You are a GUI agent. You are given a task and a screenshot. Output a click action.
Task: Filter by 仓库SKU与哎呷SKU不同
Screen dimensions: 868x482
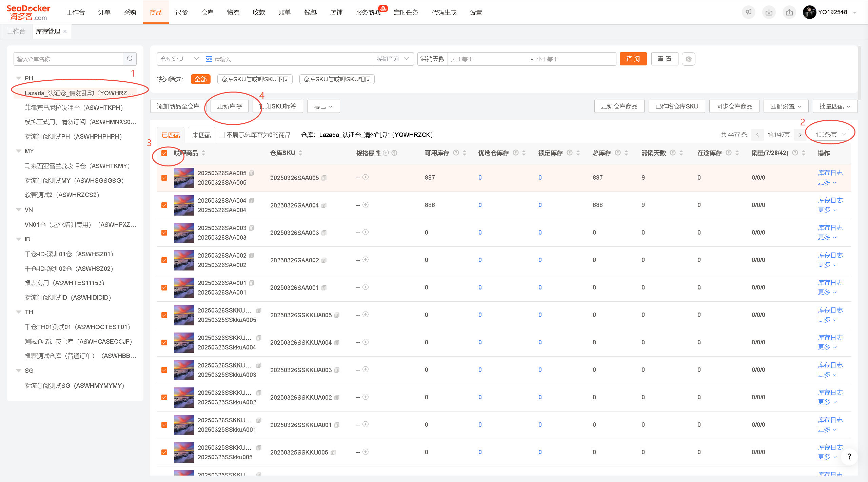(255, 79)
